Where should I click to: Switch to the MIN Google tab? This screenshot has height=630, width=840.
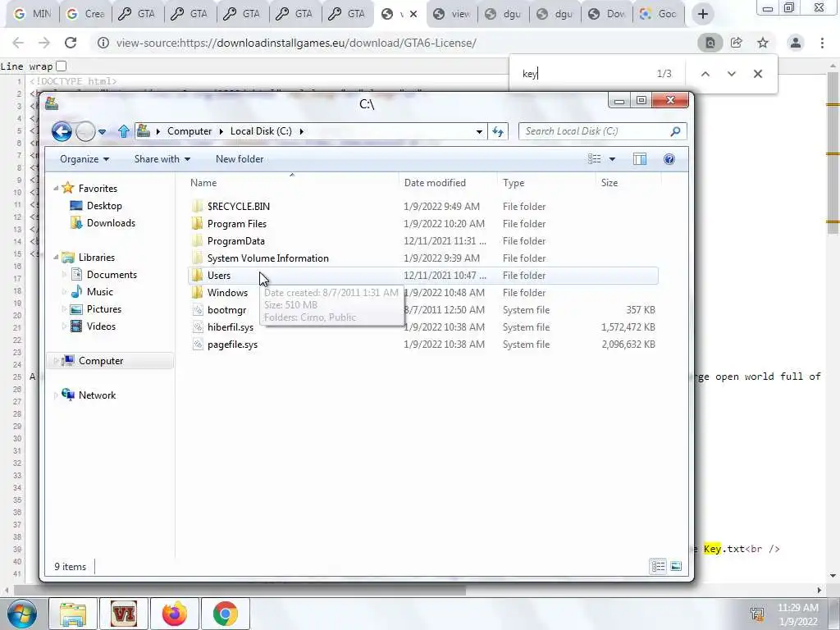click(x=32, y=14)
